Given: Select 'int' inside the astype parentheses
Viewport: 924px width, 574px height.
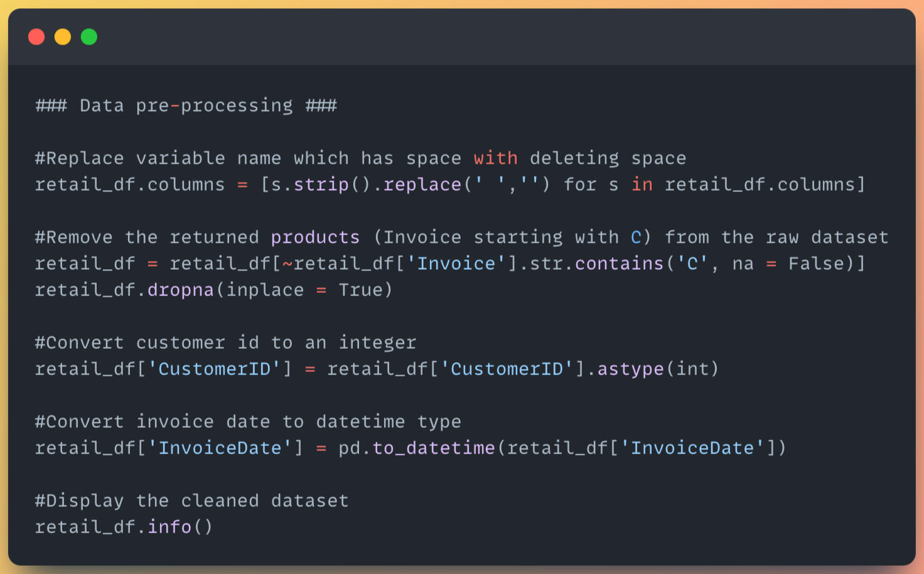Looking at the screenshot, I should [692, 369].
